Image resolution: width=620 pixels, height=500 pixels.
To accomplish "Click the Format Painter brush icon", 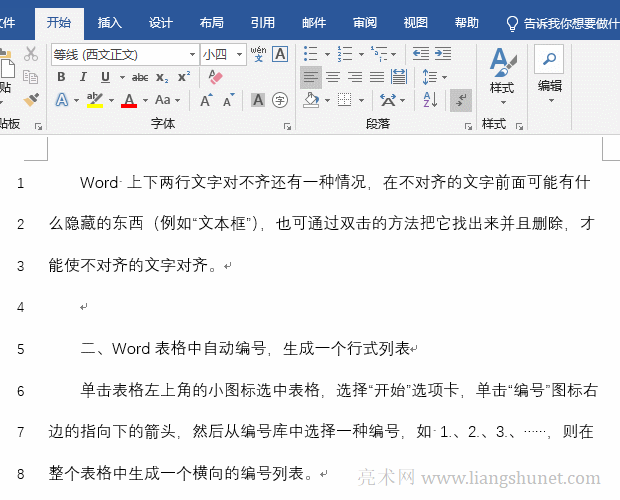I will [x=31, y=99].
